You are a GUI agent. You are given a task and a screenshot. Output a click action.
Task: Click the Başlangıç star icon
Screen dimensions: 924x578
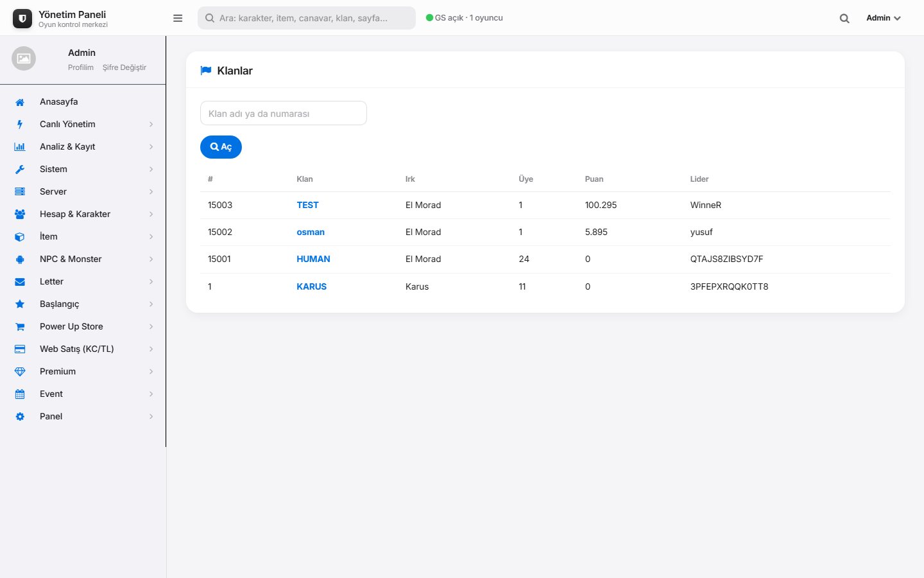coord(20,304)
